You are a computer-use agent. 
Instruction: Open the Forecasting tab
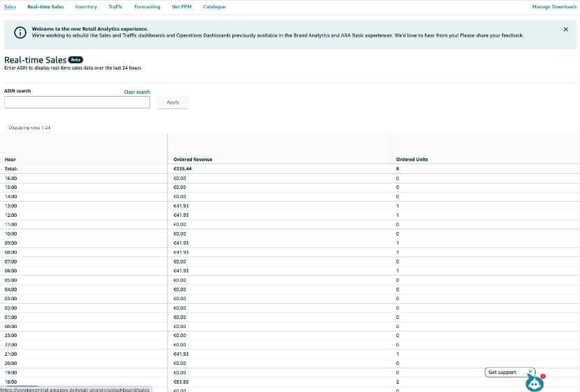pos(147,6)
